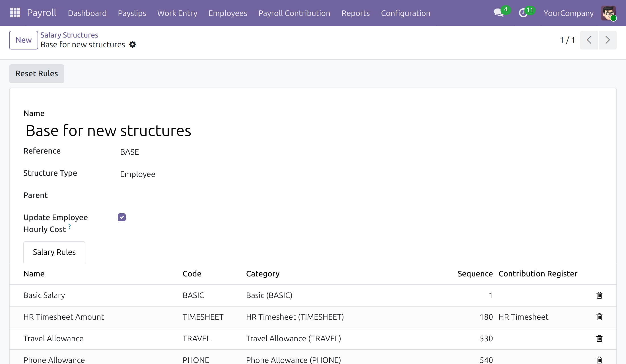Open the messages conversation icon
Image resolution: width=626 pixels, height=364 pixels.
499,13
